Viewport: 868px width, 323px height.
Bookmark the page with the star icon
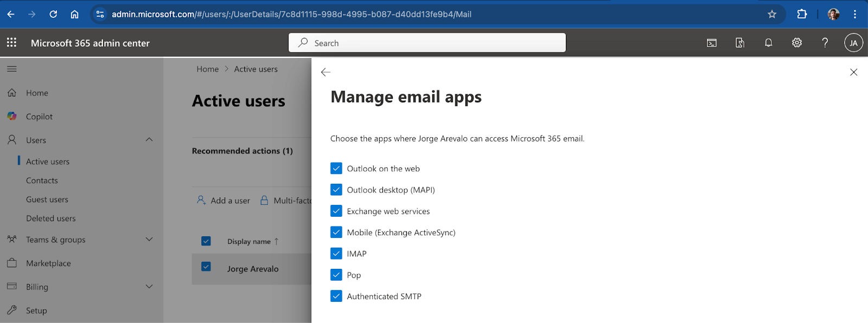(x=772, y=14)
